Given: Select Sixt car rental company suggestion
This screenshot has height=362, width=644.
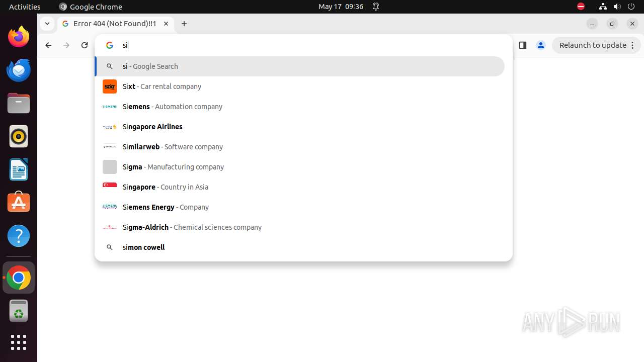Looking at the screenshot, I should pyautogui.click(x=300, y=86).
